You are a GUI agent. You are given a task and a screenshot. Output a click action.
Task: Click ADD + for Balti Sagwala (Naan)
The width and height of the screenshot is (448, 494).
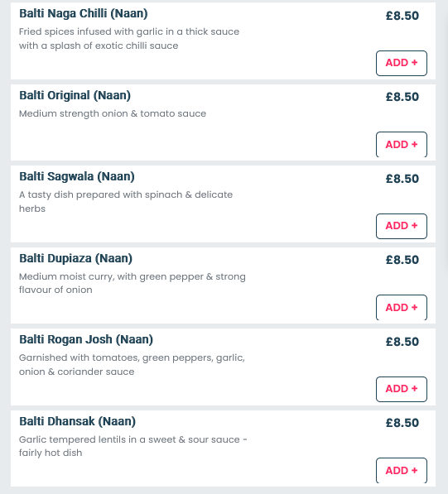tap(402, 226)
